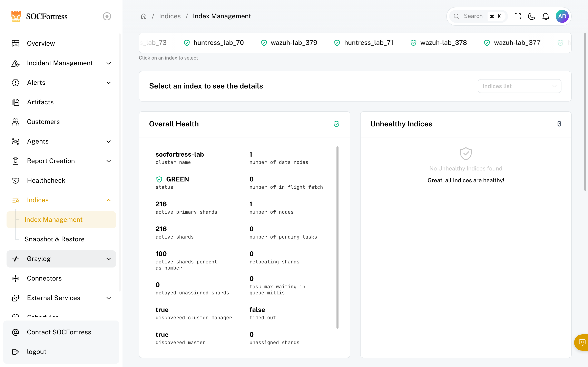Viewport: 588px width, 367px height.
Task: Click the Healthcheck heart icon
Action: pyautogui.click(x=16, y=181)
